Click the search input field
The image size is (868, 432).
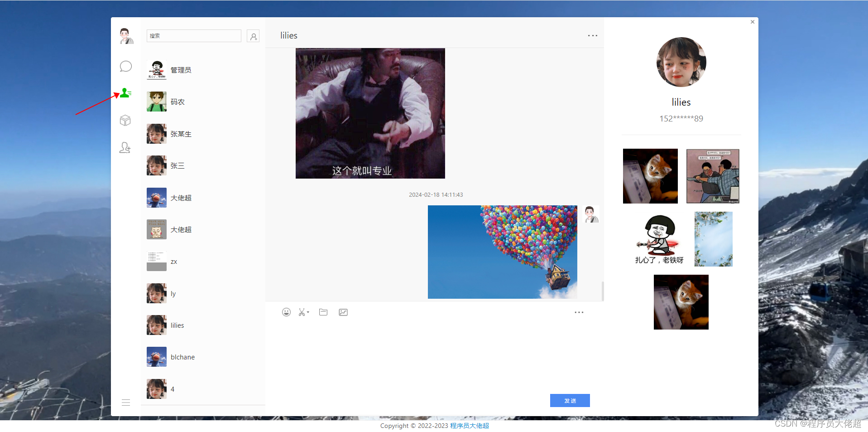194,36
